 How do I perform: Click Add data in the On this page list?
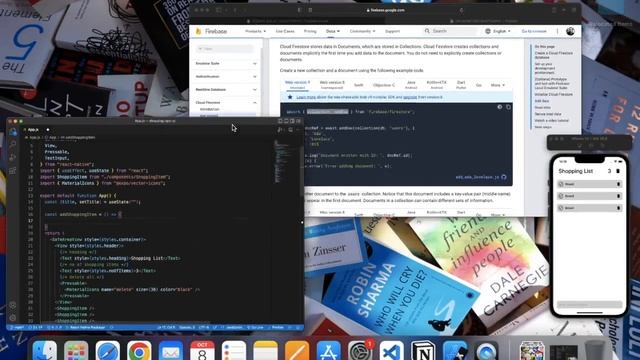pyautogui.click(x=542, y=101)
